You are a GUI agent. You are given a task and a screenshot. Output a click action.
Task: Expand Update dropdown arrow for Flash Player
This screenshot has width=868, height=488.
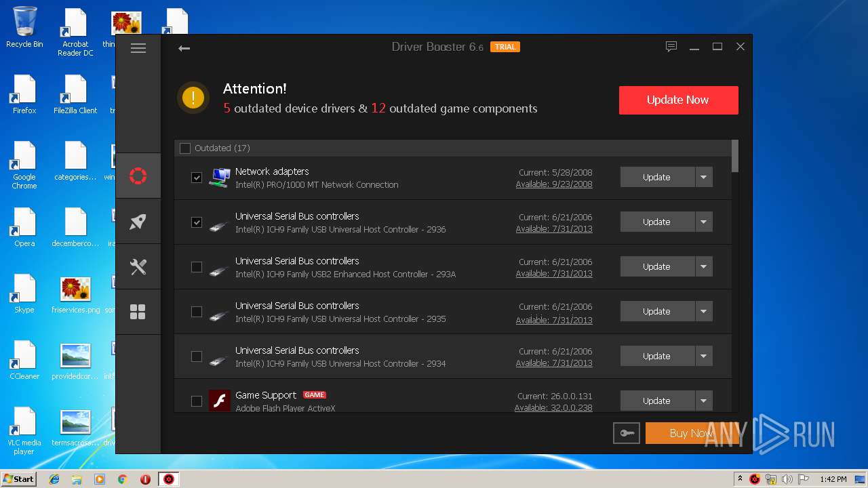tap(704, 401)
